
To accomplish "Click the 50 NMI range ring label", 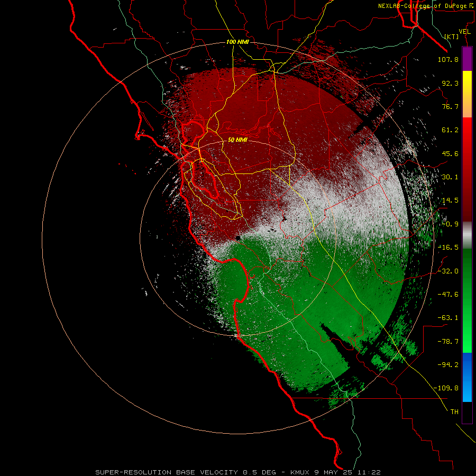I will click(237, 140).
